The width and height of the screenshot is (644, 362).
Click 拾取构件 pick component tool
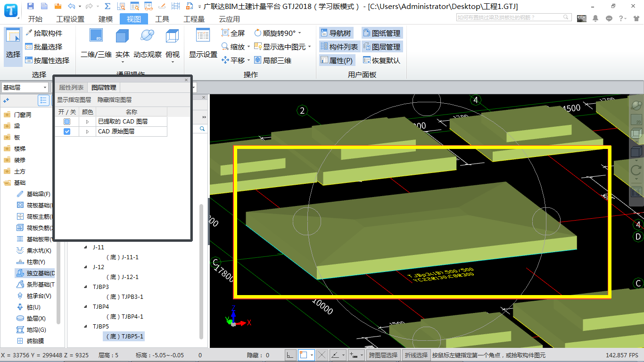(43, 33)
